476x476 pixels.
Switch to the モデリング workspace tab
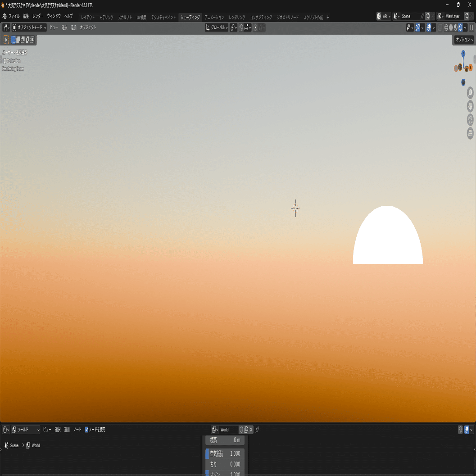tap(106, 17)
